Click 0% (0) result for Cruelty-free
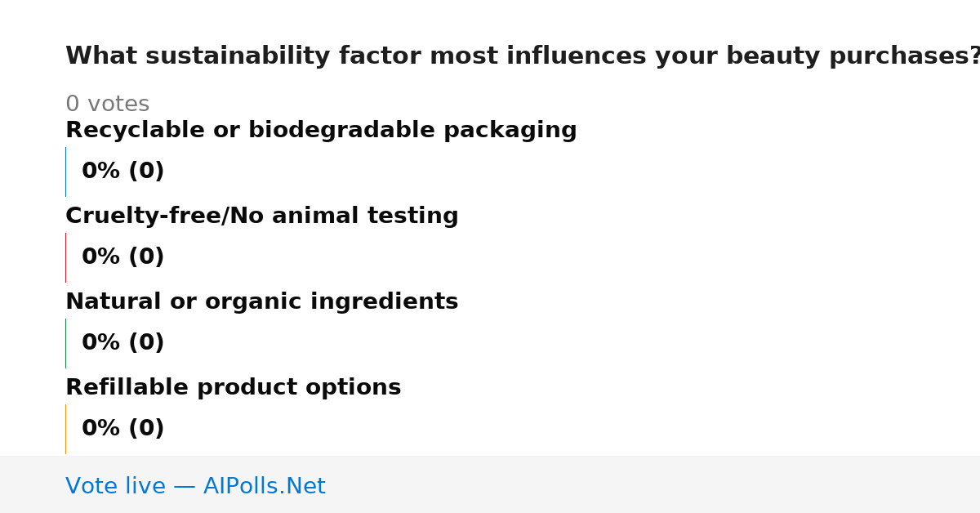The image size is (980, 513). coord(123,257)
